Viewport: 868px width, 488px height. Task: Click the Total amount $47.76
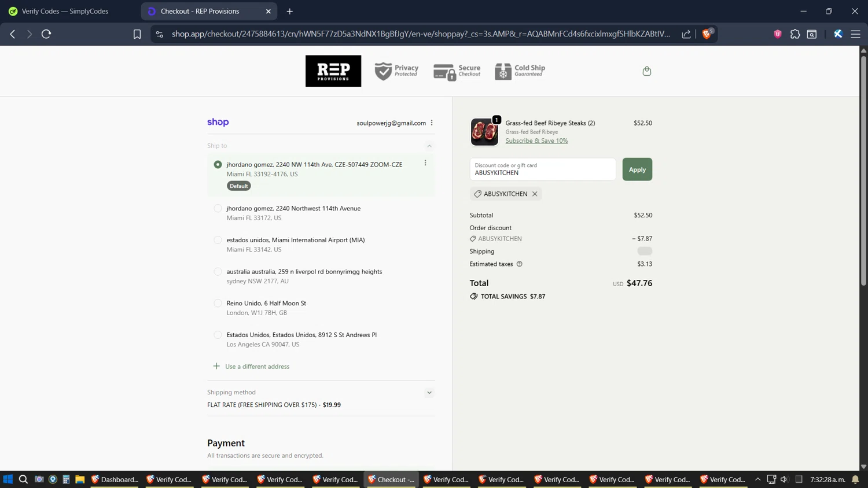(x=639, y=283)
